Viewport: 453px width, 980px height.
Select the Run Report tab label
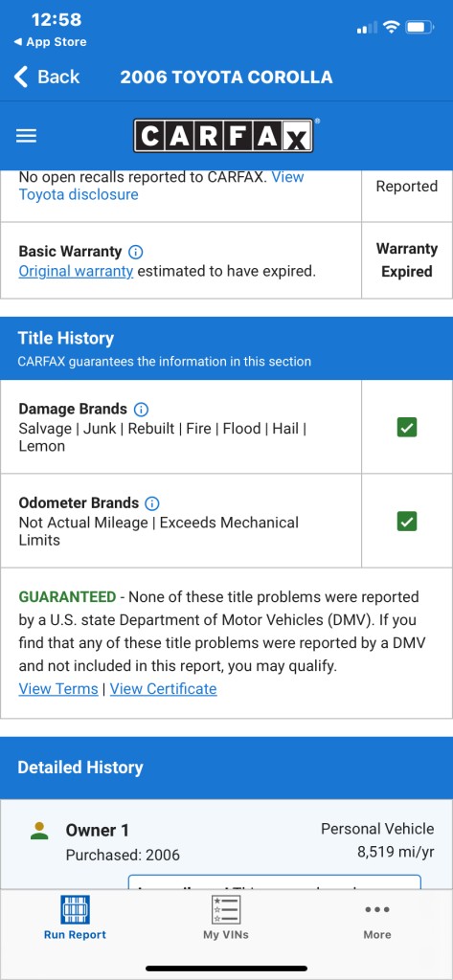point(75,935)
